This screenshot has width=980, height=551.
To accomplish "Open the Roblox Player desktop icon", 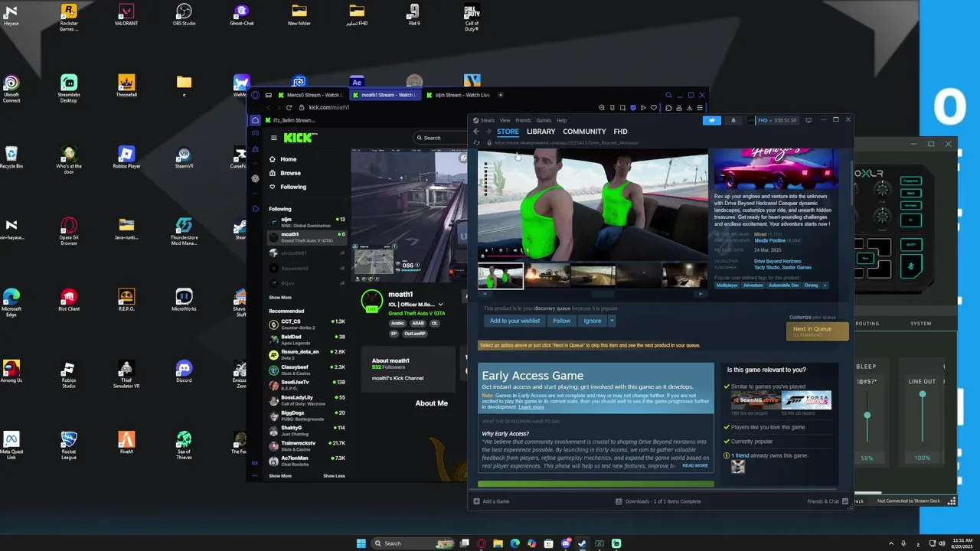I will pyautogui.click(x=126, y=158).
